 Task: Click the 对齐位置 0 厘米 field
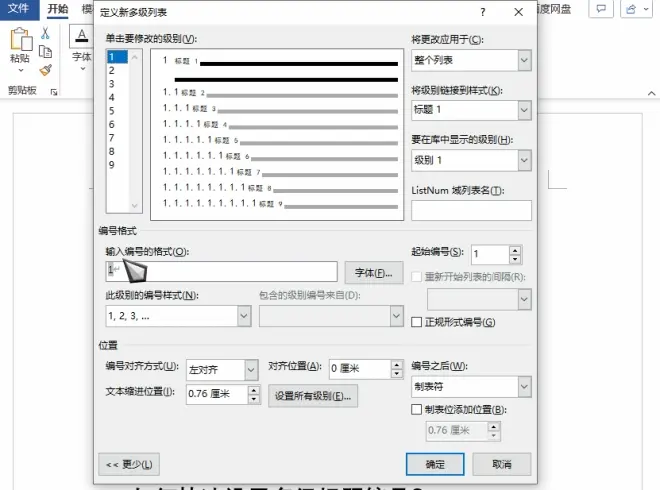(360, 369)
